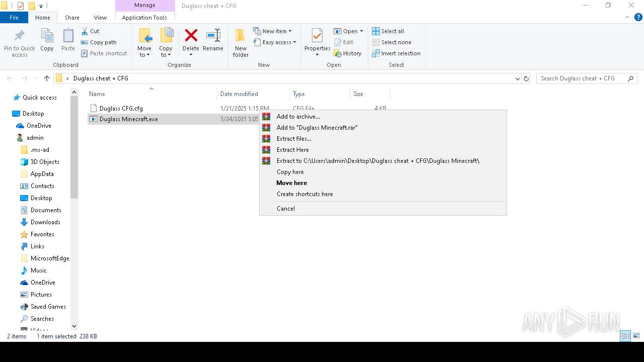Screen dimensions: 644x362
Task: Choose Copy here from context menu
Action: 383,172
